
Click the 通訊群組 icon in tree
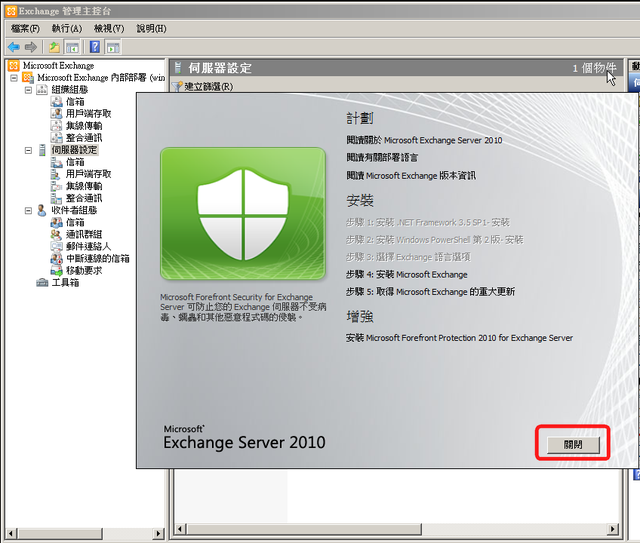coord(56,234)
